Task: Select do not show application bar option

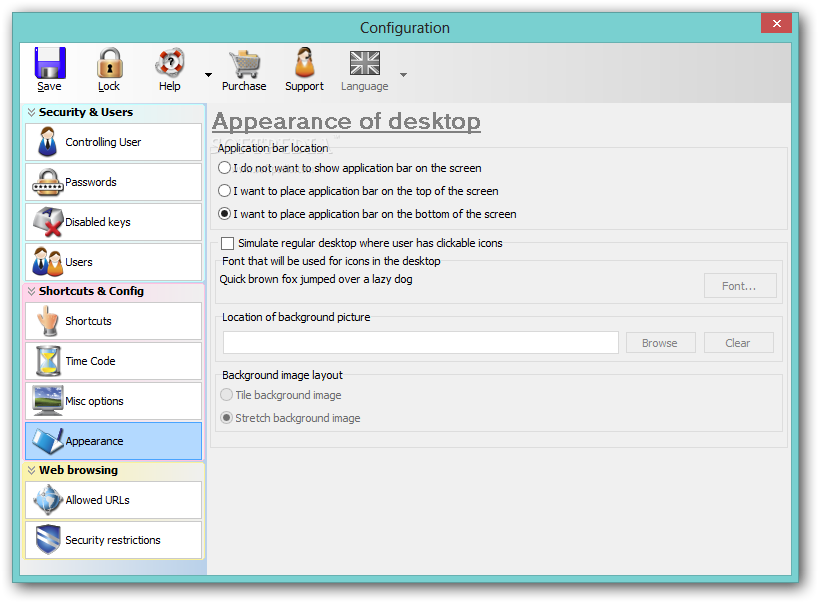Action: [x=225, y=168]
